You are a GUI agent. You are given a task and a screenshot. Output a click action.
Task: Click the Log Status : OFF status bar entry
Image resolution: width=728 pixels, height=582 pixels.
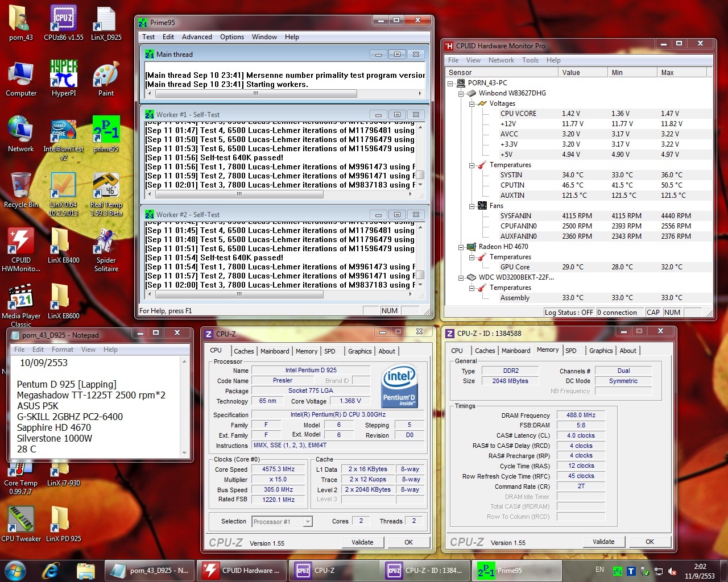tap(569, 313)
